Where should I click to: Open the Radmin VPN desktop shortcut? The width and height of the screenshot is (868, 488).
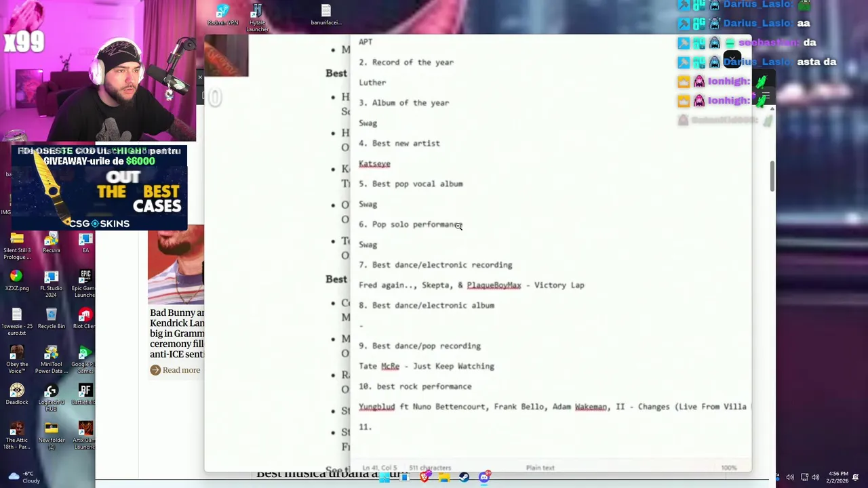coord(223,15)
